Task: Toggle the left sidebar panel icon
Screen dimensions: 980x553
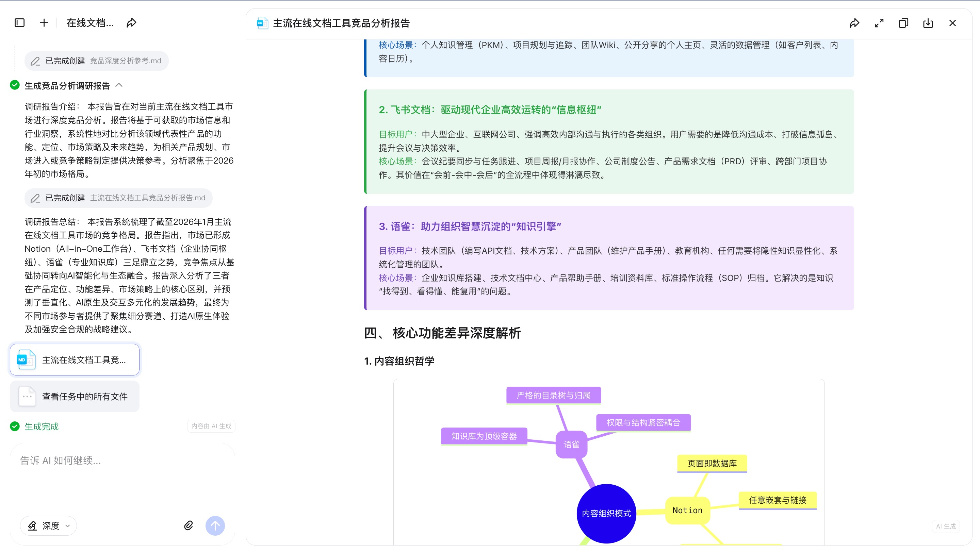Action: 19,23
